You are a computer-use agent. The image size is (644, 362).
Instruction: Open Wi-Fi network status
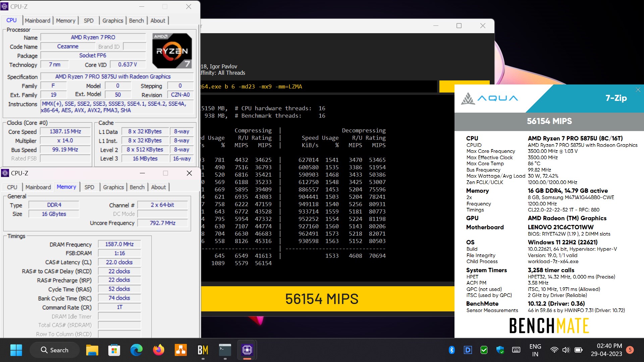pyautogui.click(x=554, y=350)
